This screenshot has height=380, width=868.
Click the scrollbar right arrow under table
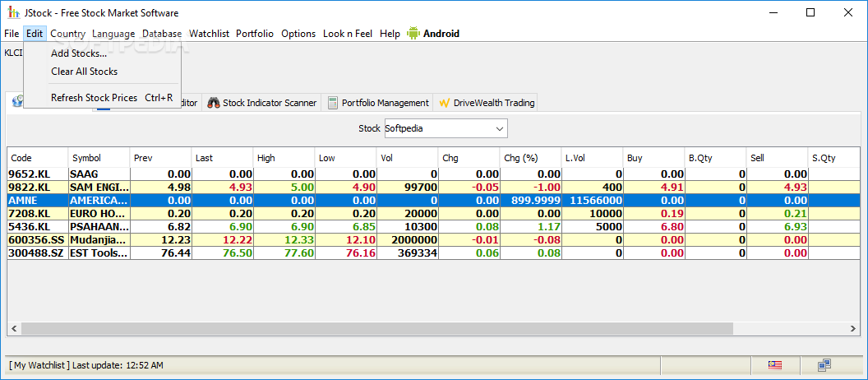(x=853, y=328)
